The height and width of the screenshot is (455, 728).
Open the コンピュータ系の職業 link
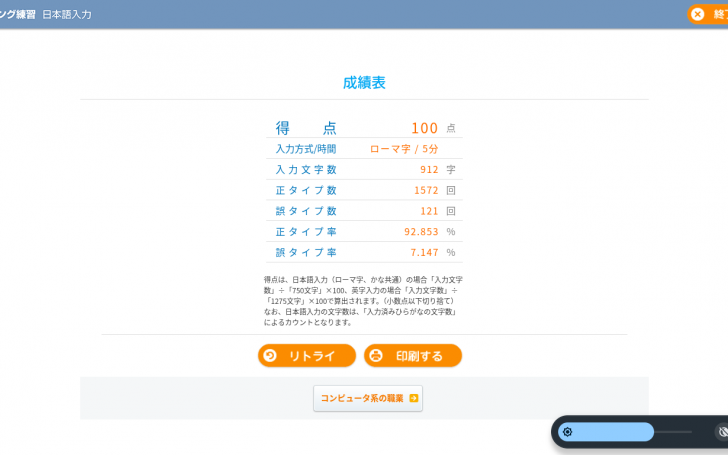pos(362,398)
